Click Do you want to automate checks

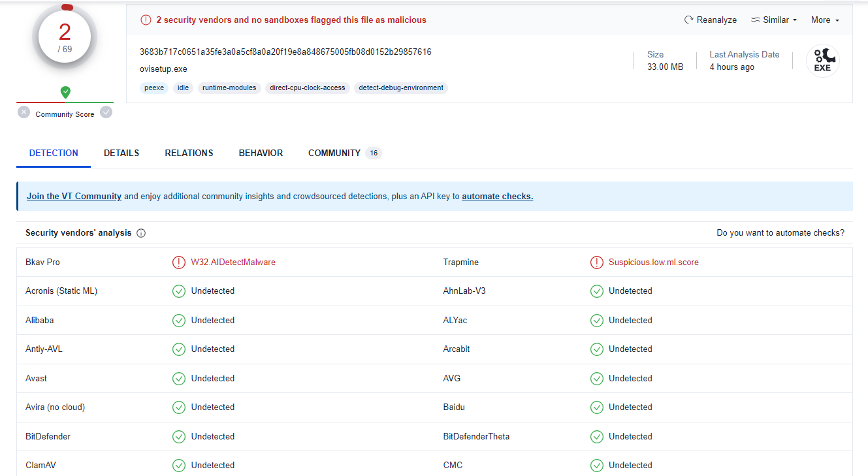[x=780, y=233]
